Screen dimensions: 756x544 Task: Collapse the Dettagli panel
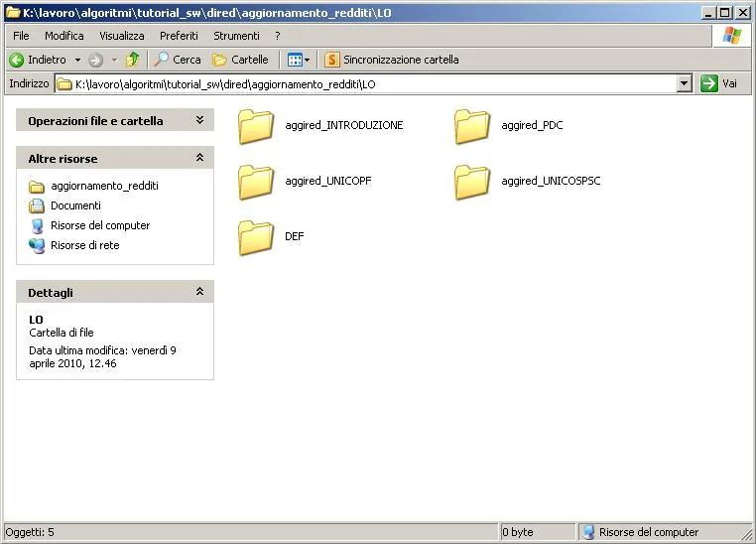pyautogui.click(x=199, y=292)
